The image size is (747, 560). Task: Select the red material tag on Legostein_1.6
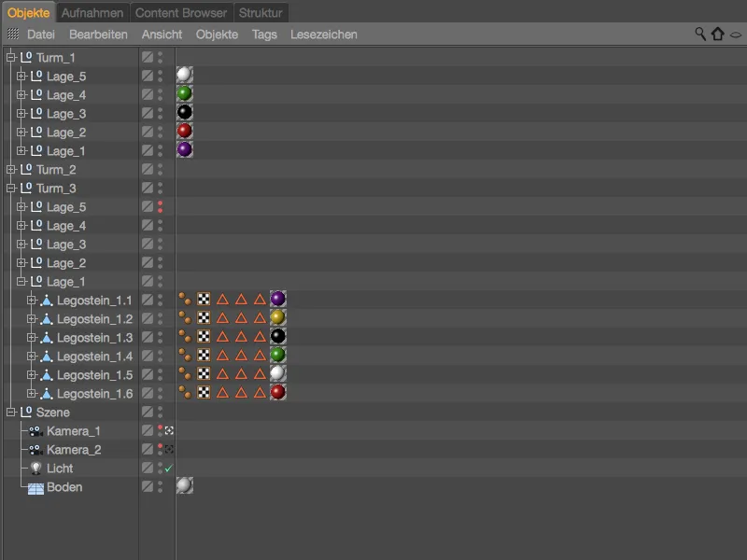tap(277, 392)
